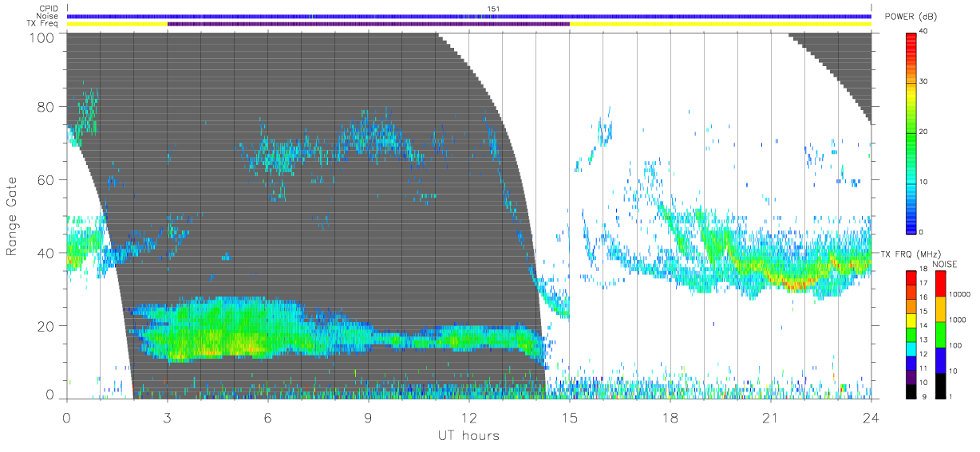Click the noise scale value 100

pyautogui.click(x=955, y=345)
